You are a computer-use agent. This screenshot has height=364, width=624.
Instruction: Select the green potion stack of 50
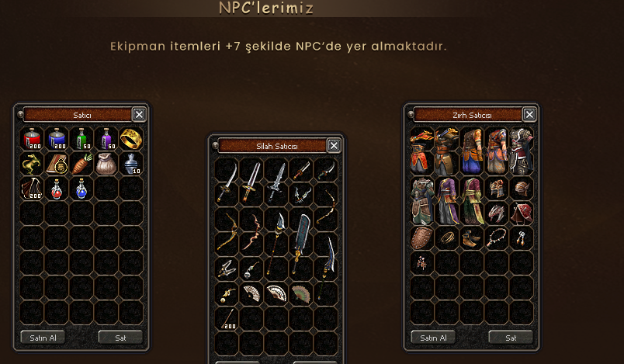[x=81, y=139]
